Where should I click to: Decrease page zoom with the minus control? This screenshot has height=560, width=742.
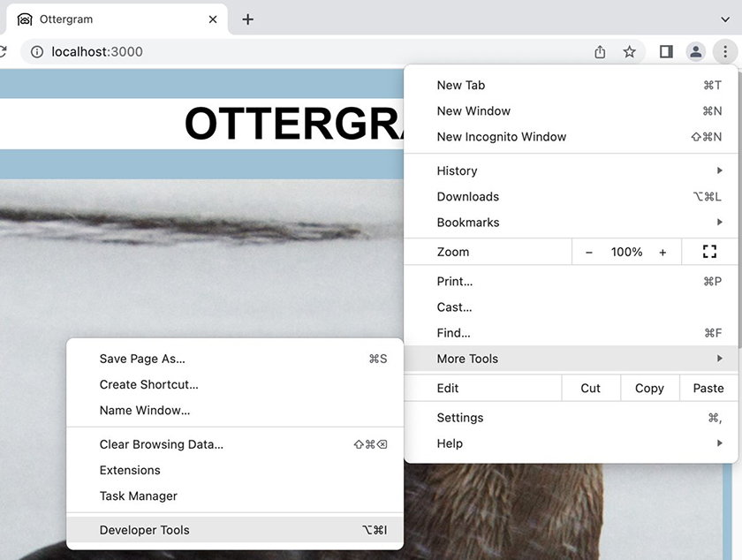coord(588,252)
